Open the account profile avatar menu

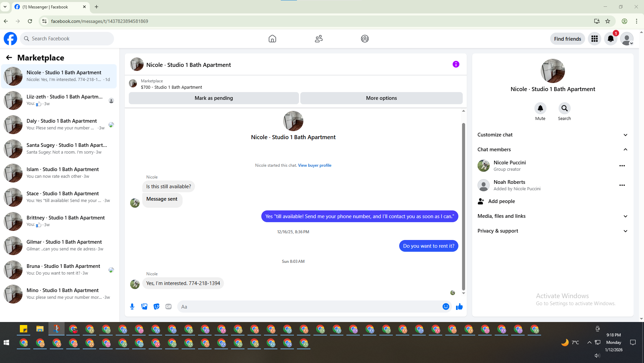click(627, 39)
